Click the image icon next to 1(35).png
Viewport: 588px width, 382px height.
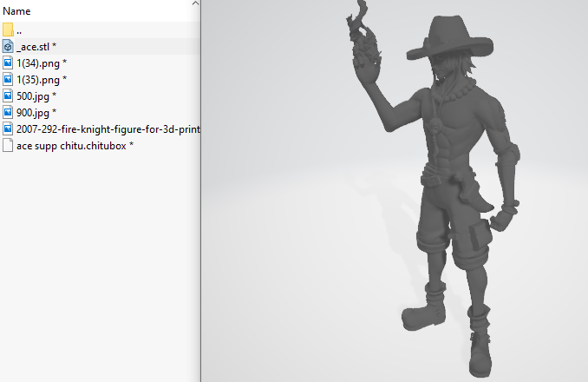(x=8, y=80)
